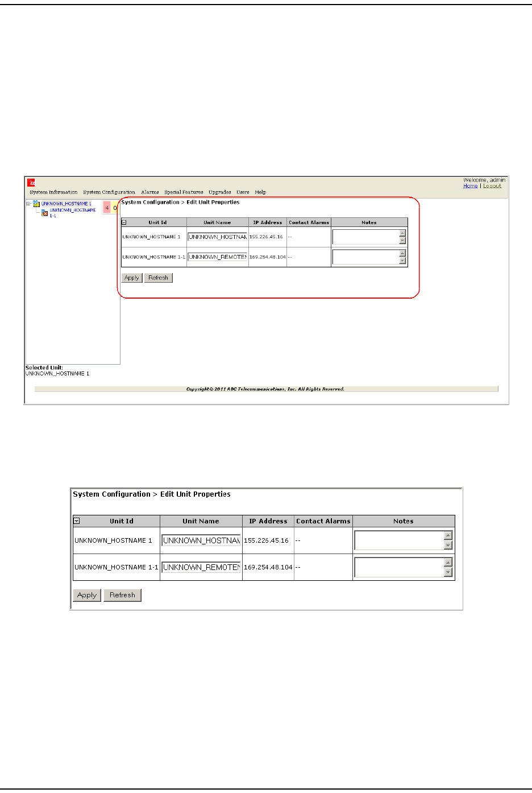Click the red ADC logo icon
Viewport: 532px width, 793px height.
32,183
